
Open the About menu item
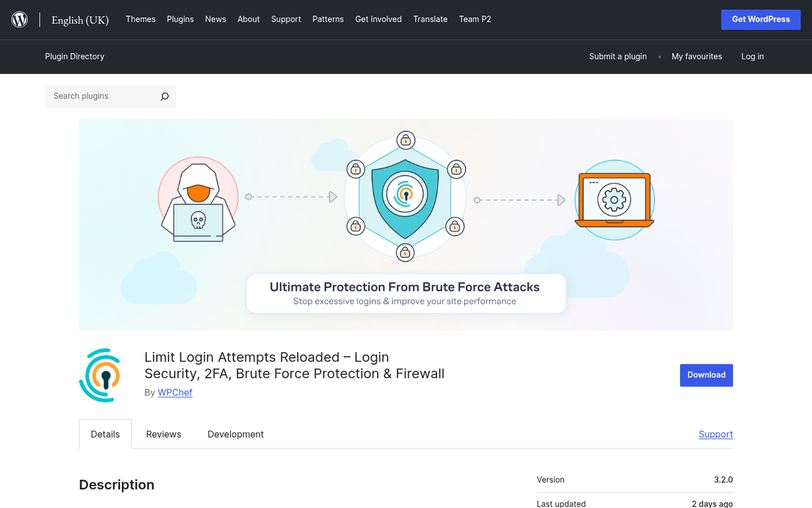pyautogui.click(x=248, y=19)
